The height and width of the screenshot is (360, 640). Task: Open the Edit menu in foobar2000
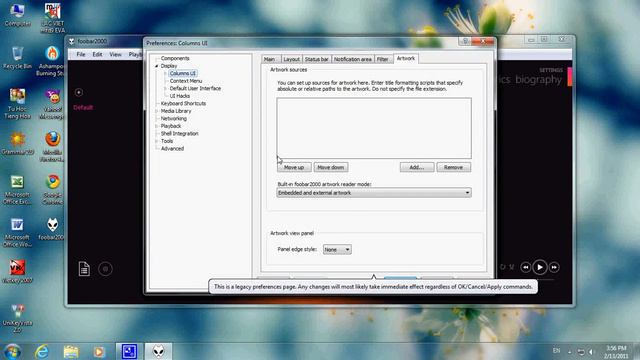(x=97, y=54)
